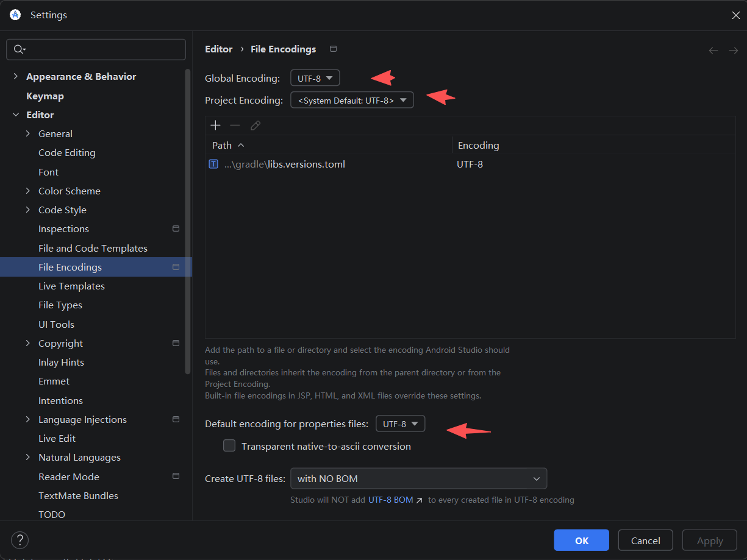
Task: Collapse the Editor section
Action: click(15, 115)
